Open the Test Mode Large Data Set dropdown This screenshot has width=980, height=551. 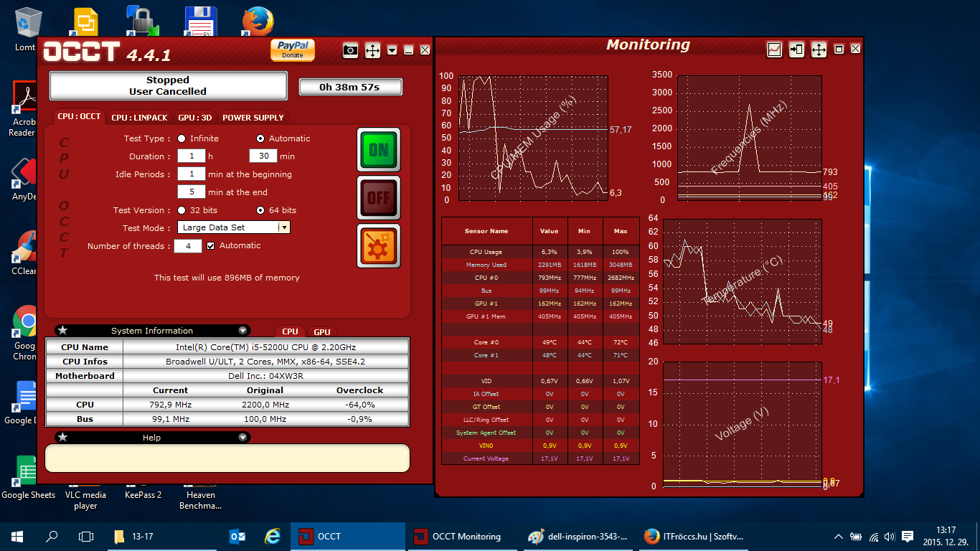point(283,227)
